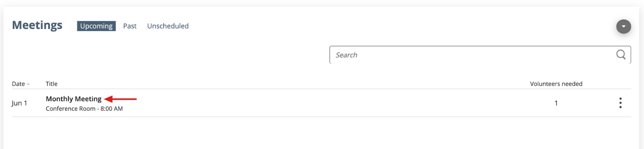Click the Meetings page heading
The width and height of the screenshot is (644, 149).
tap(37, 25)
